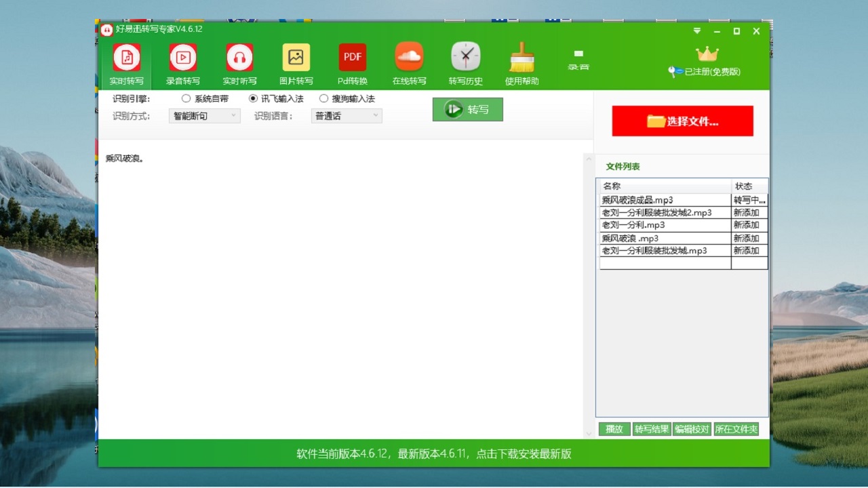Select the 讯飞输入法 recognition engine

[276, 98]
